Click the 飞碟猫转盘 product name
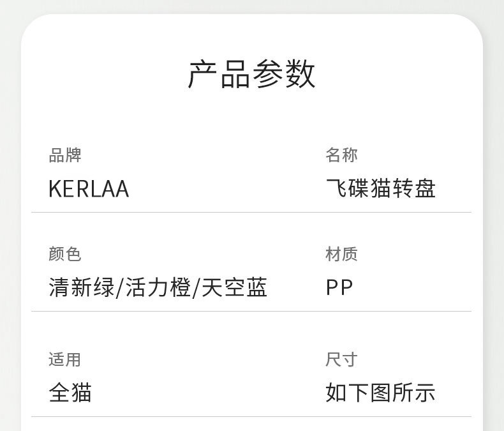 [381, 188]
